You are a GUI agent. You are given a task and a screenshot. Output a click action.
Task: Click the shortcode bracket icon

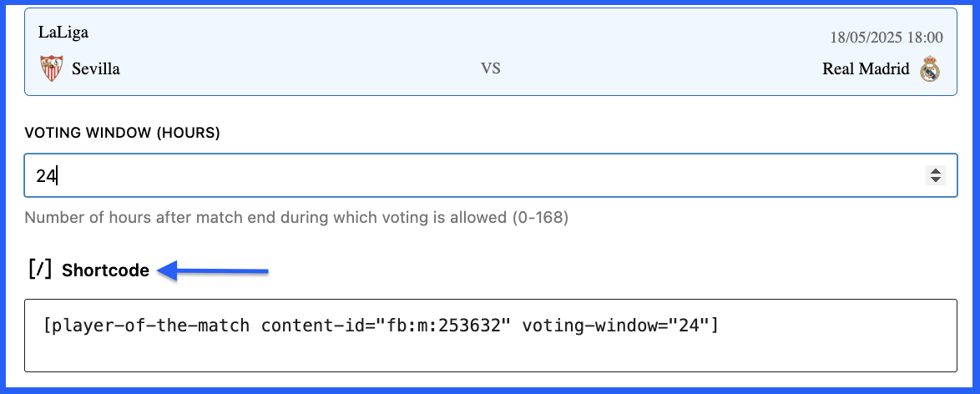40,270
